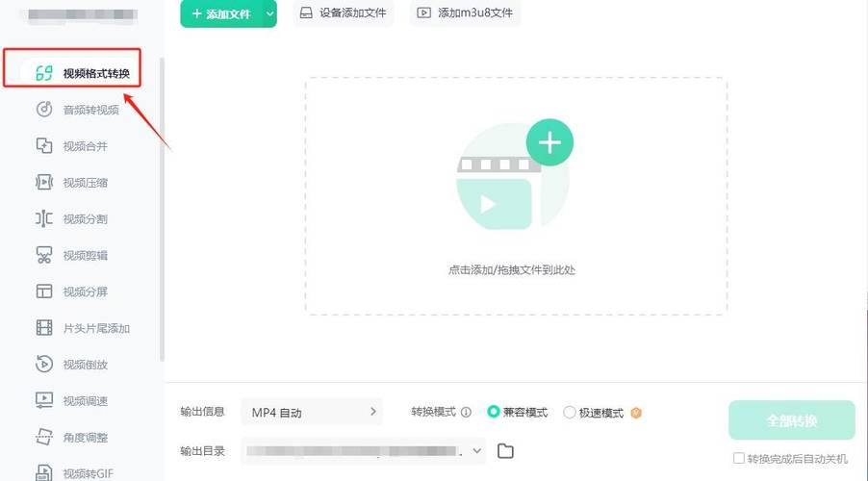Select the 兼容模式 radio button
This screenshot has height=481, width=868.
point(494,413)
